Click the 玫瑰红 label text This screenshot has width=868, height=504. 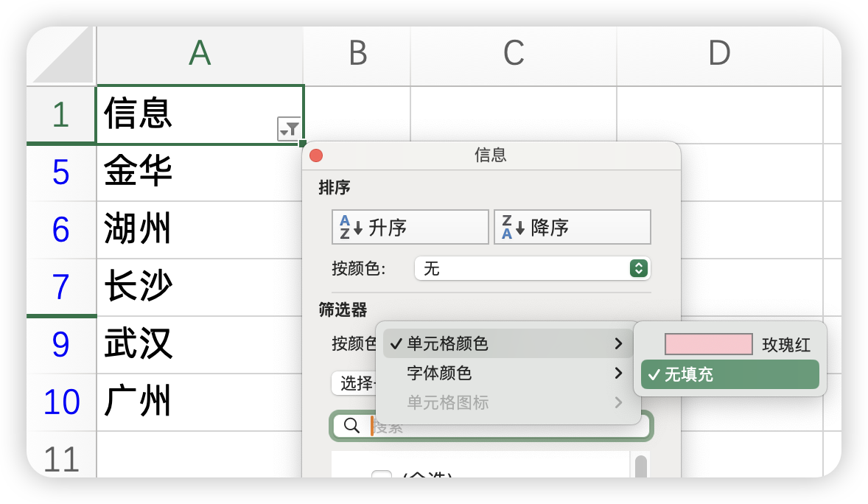tap(786, 345)
